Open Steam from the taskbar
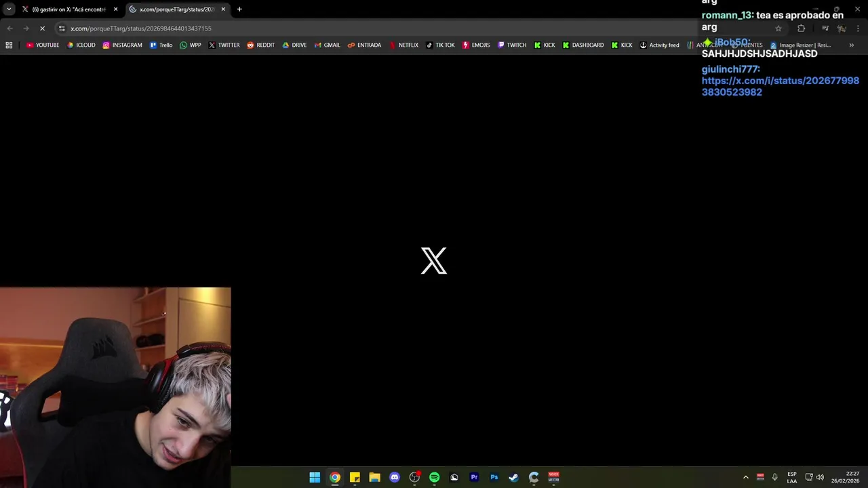This screenshot has height=488, width=868. tap(513, 477)
